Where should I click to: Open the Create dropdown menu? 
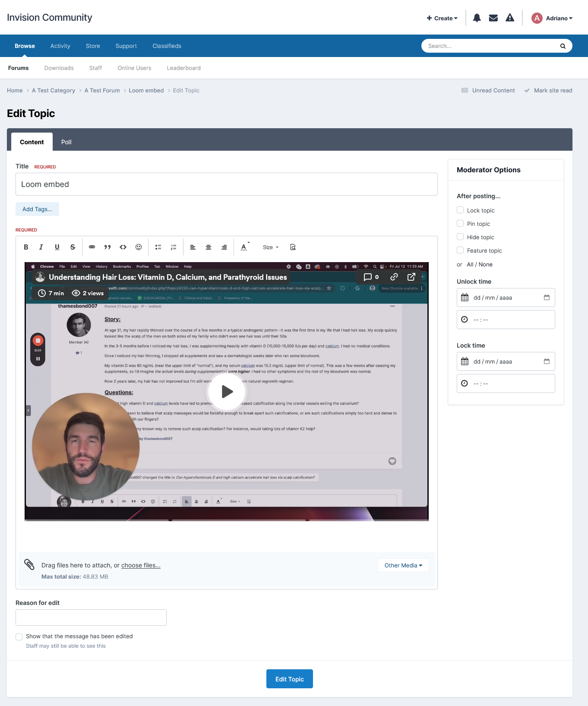pos(442,18)
